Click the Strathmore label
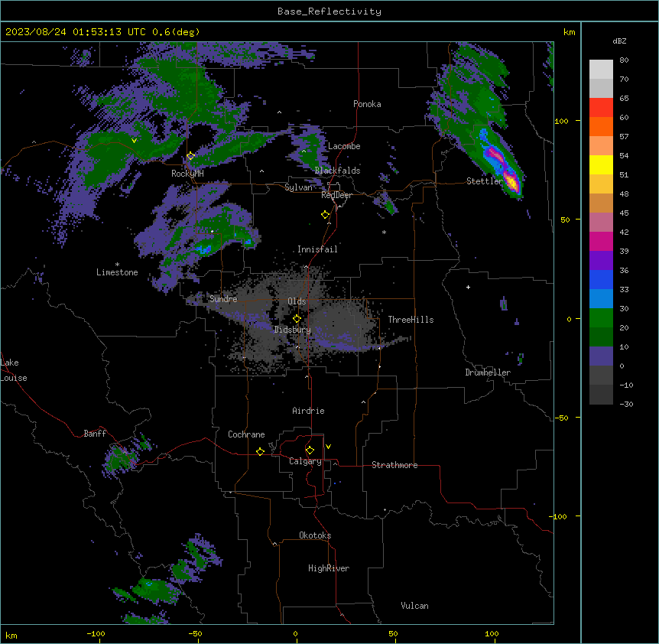This screenshot has height=644, width=659. pyautogui.click(x=394, y=465)
